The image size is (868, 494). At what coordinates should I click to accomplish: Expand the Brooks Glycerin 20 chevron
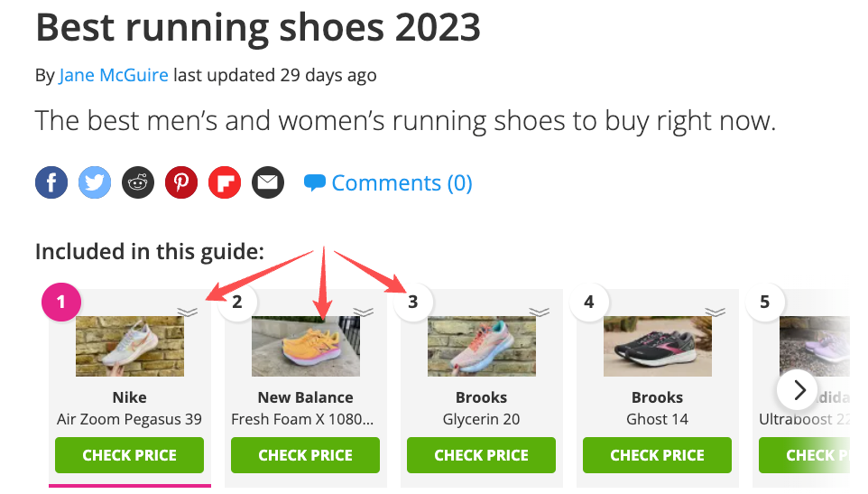[x=540, y=312]
